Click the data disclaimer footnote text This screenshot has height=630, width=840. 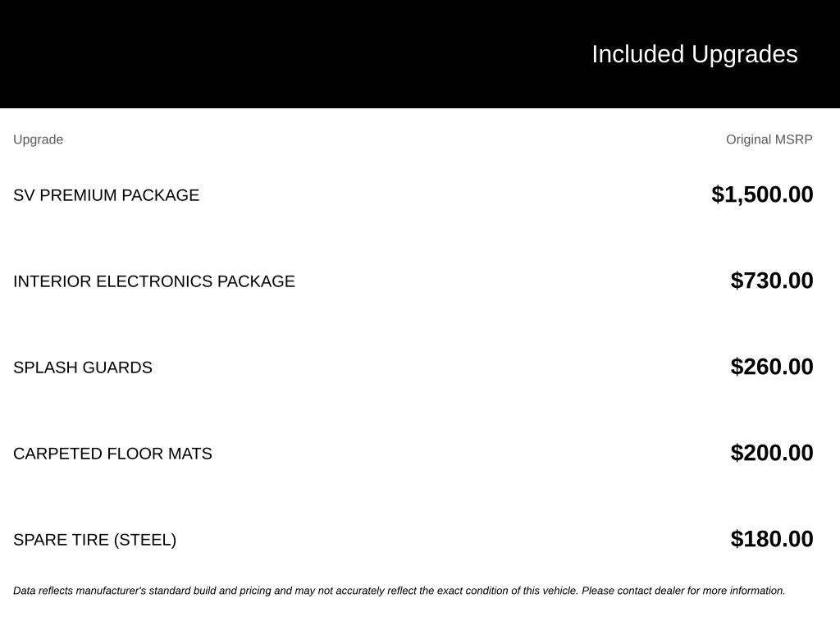[399, 591]
